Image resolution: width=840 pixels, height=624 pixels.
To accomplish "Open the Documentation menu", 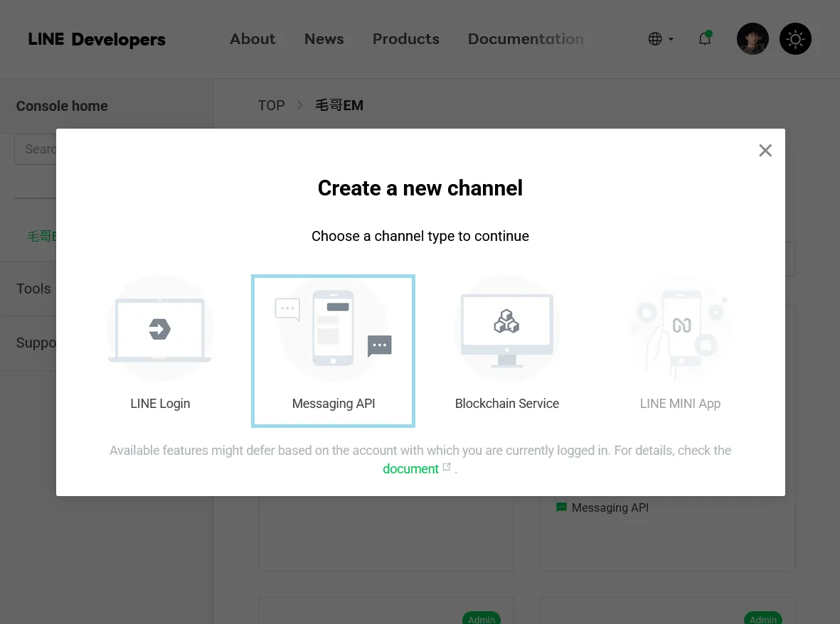I will coord(526,39).
